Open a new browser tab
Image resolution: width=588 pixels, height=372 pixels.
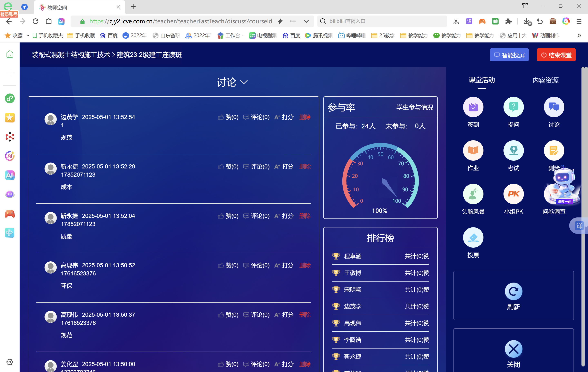(133, 7)
